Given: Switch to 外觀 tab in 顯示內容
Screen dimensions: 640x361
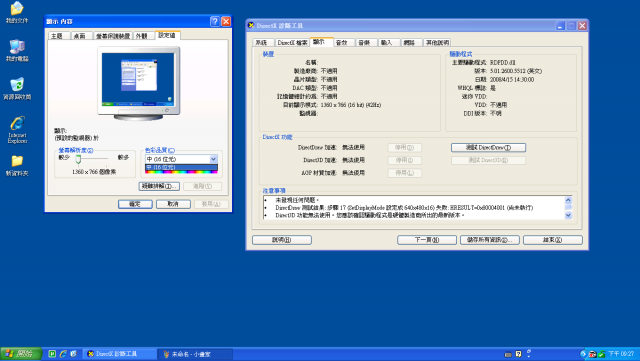Looking at the screenshot, I should pyautogui.click(x=144, y=36).
